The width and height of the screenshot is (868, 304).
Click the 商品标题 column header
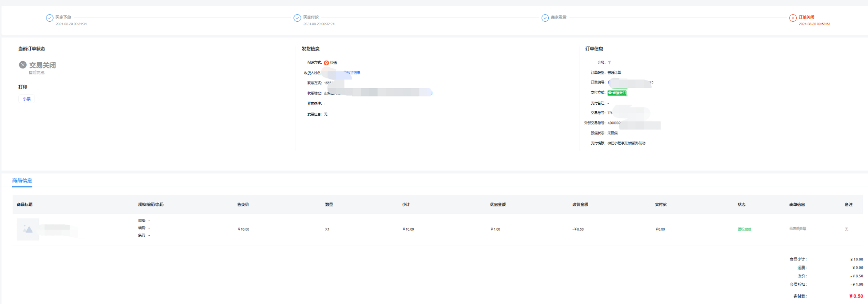[25, 204]
